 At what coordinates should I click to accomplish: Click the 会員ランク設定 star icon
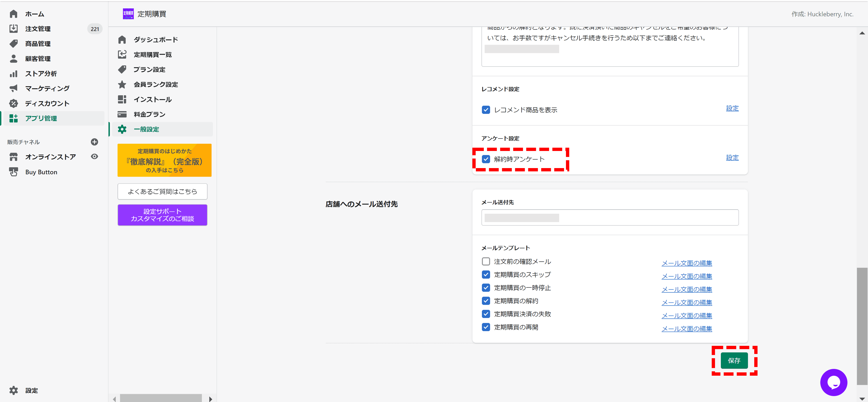(x=122, y=84)
